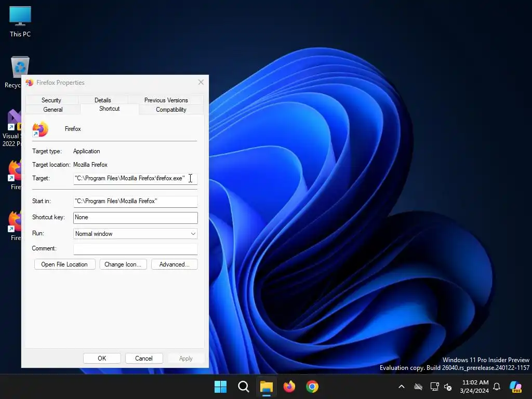Open File Explorer from the taskbar
Image resolution: width=532 pixels, height=399 pixels.
pyautogui.click(x=267, y=387)
